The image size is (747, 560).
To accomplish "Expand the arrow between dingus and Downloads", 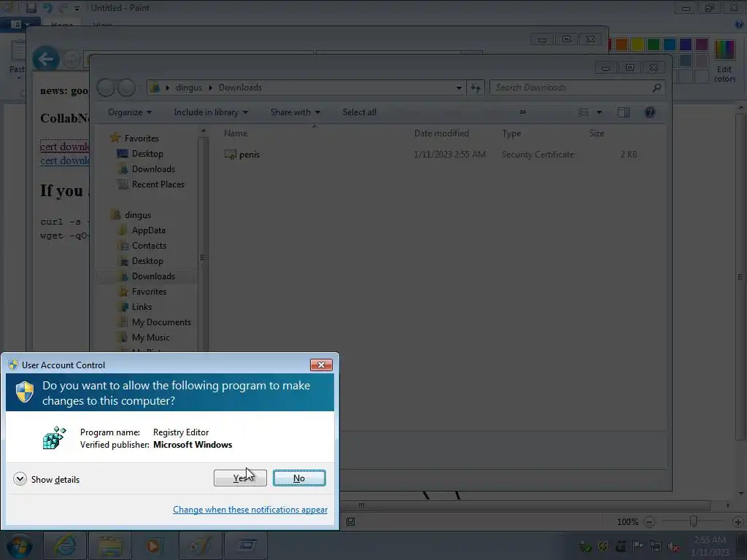I will [x=210, y=87].
